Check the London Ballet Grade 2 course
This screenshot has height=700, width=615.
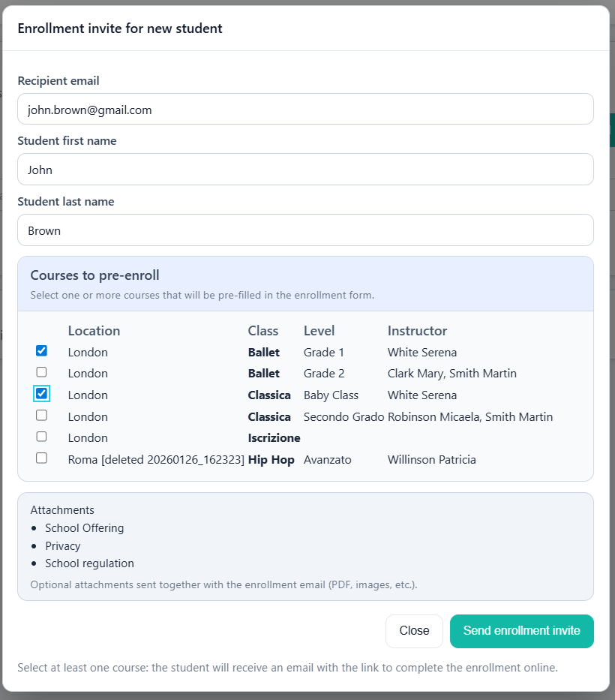[x=41, y=371]
